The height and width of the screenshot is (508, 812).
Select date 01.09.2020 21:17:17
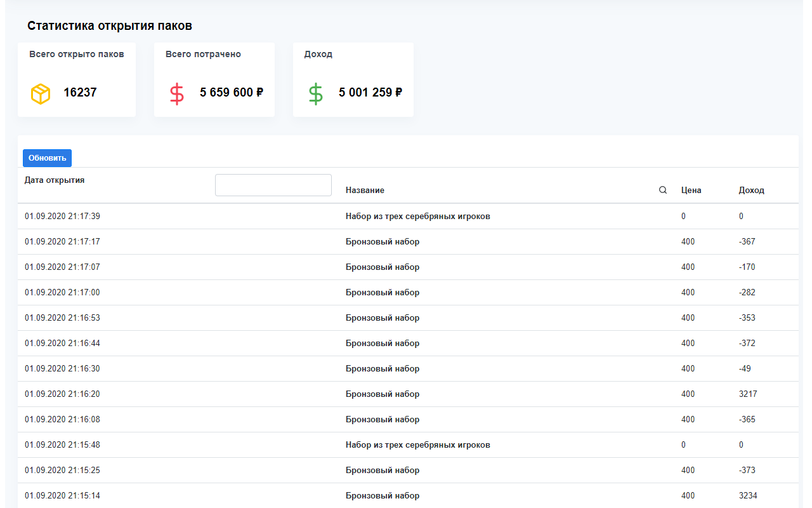pos(62,241)
